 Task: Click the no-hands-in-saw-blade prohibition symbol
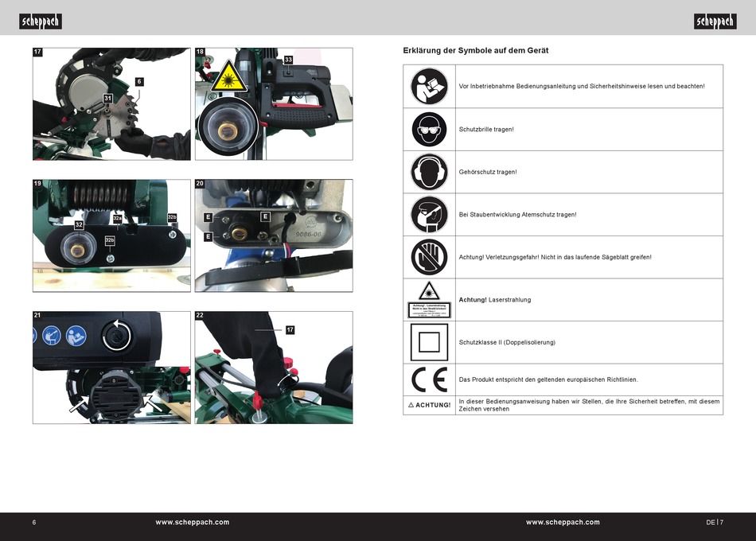(x=429, y=257)
